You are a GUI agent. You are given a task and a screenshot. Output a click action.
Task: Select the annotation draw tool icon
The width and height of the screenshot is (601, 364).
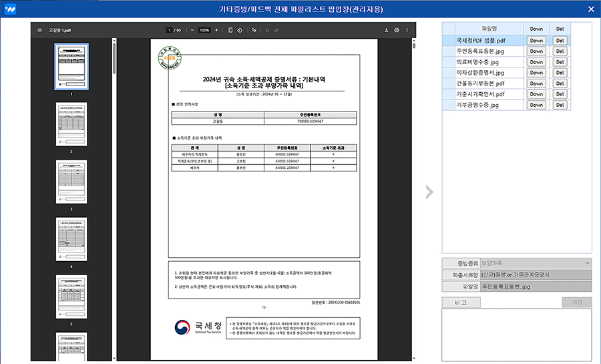[x=254, y=30]
